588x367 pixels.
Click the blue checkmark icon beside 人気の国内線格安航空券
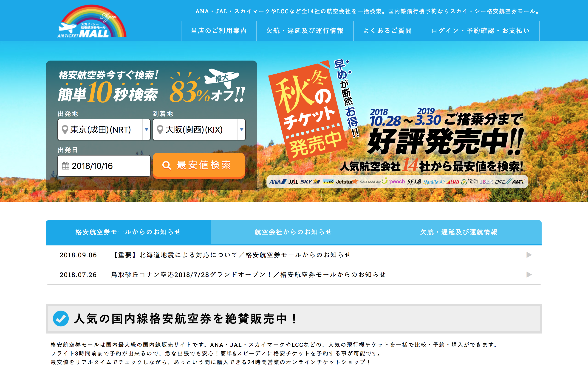tap(61, 318)
